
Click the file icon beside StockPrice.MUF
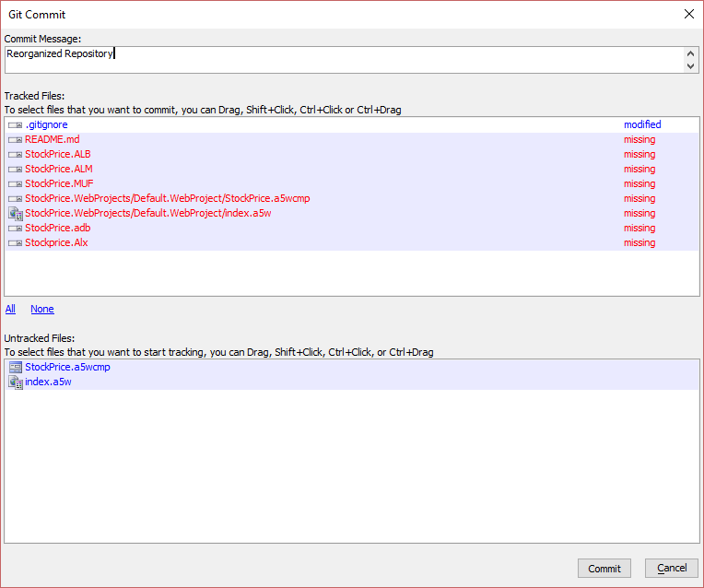click(16, 184)
